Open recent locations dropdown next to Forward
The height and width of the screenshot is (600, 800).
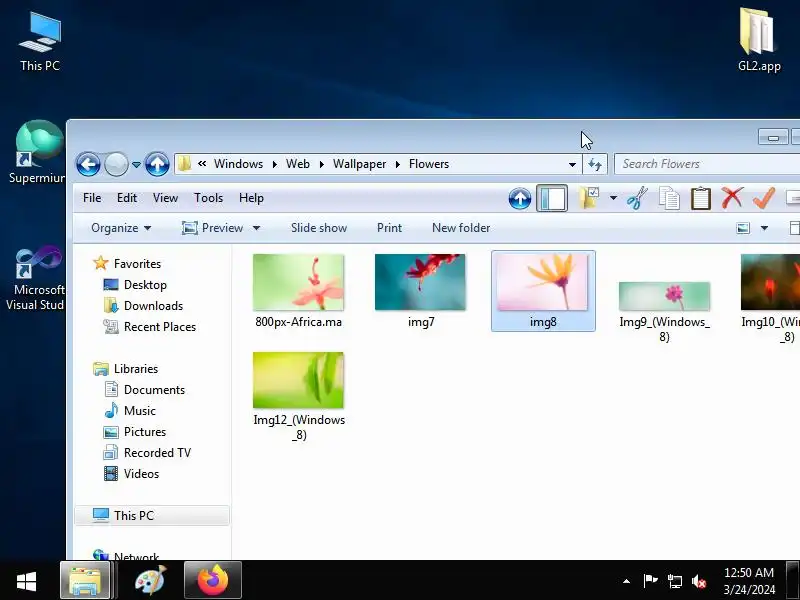point(136,164)
